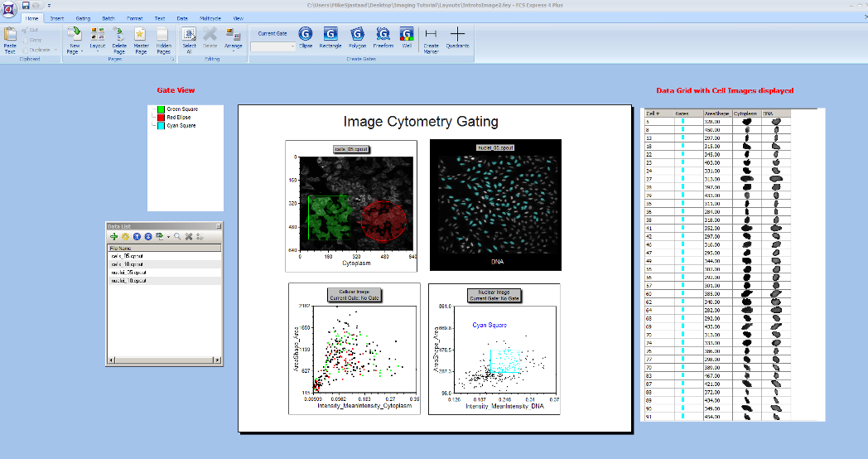Click the Create Marker tool
This screenshot has height=459, width=868.
[432, 41]
